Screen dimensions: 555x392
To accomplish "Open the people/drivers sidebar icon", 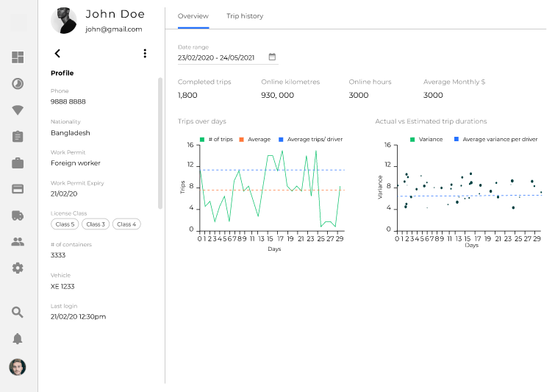I will pos(18,242).
